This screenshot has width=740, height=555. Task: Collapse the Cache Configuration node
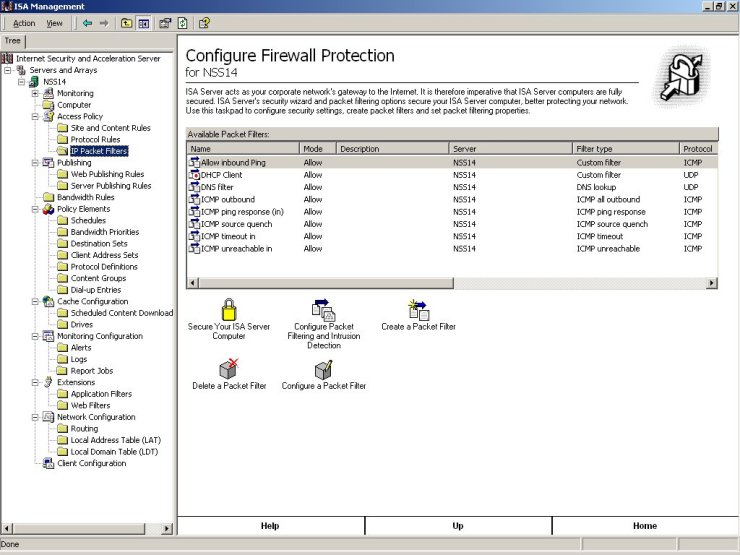[35, 301]
